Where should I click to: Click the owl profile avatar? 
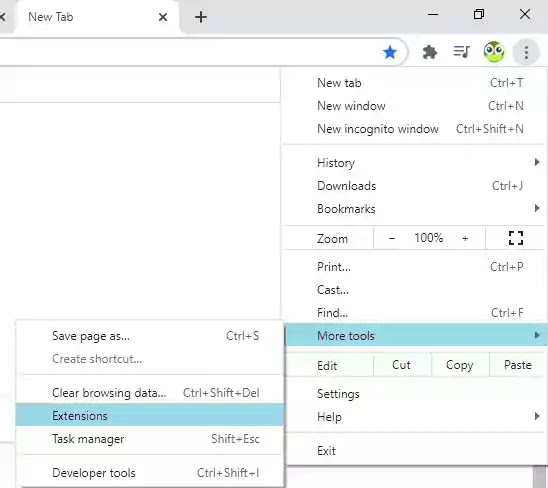pyautogui.click(x=494, y=52)
